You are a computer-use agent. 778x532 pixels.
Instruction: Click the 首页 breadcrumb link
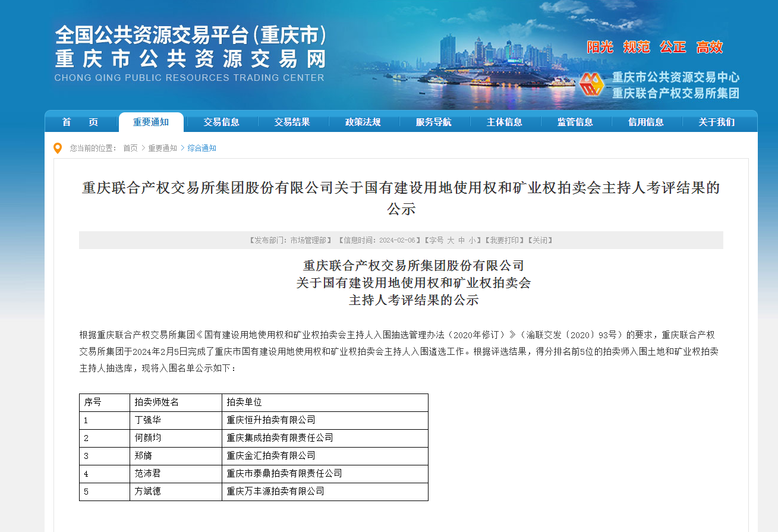pos(130,148)
